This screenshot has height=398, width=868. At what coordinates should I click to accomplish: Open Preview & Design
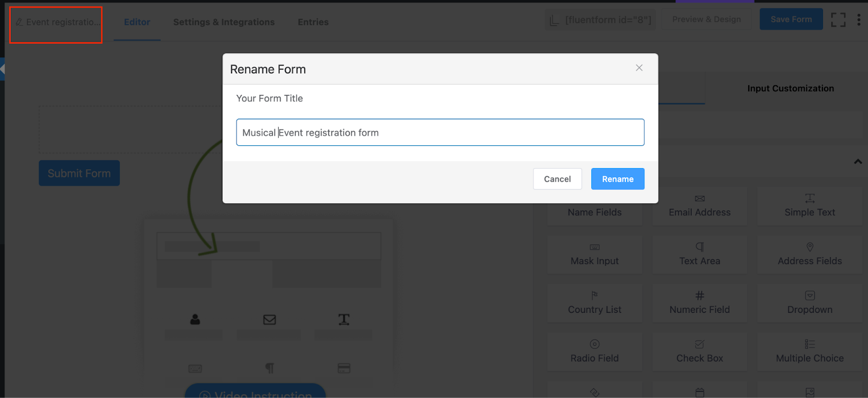click(706, 20)
